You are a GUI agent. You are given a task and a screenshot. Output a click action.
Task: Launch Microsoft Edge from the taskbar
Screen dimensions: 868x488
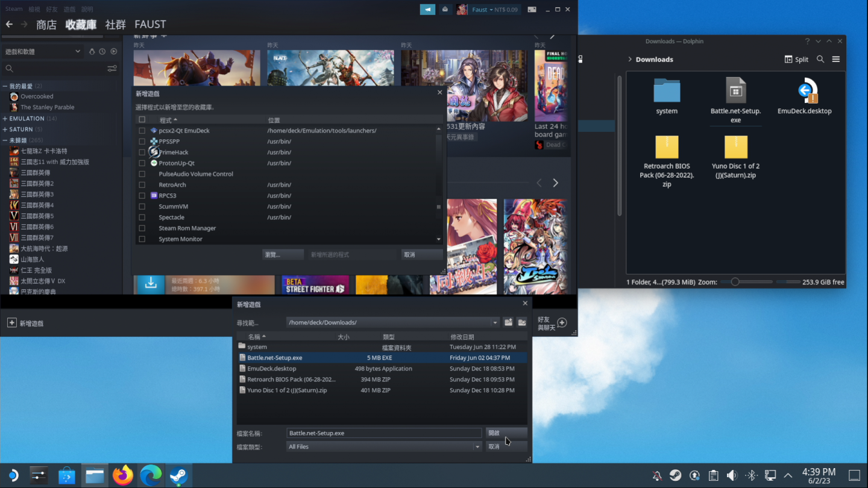[x=151, y=475]
